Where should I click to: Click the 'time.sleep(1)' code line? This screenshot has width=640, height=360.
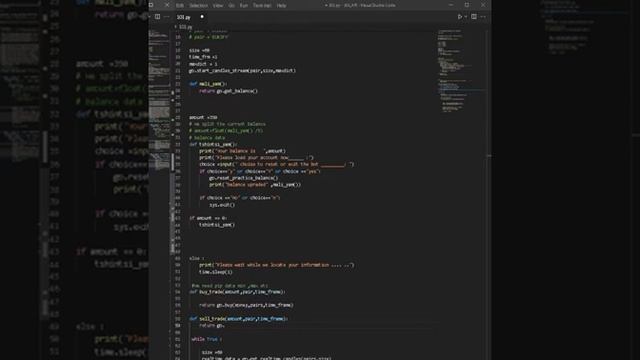(216, 272)
